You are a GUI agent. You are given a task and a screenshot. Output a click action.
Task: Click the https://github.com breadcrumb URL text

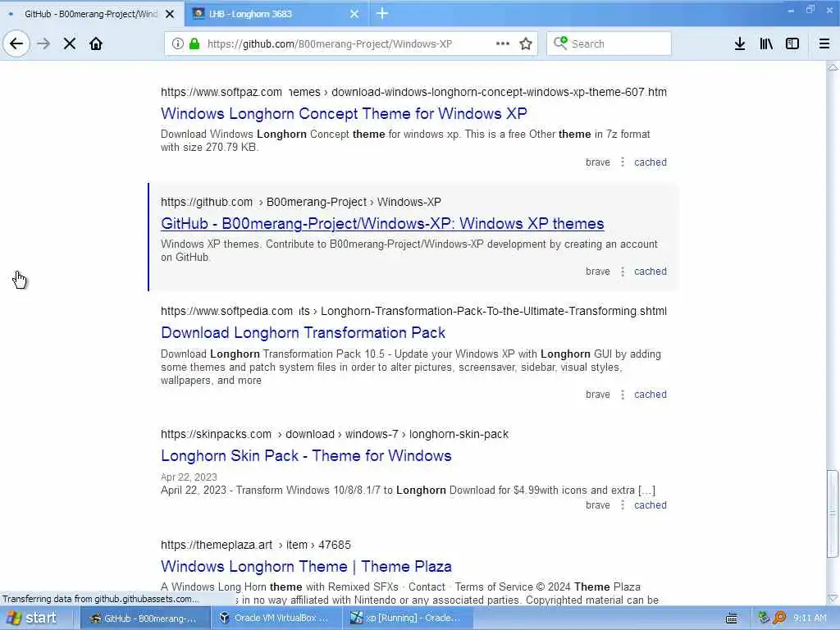click(x=206, y=202)
